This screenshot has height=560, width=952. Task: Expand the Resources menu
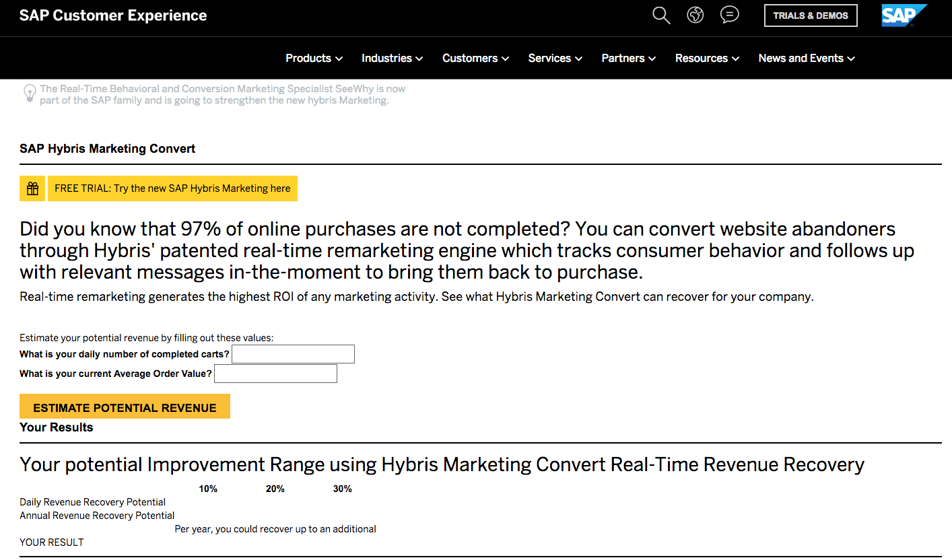point(707,58)
